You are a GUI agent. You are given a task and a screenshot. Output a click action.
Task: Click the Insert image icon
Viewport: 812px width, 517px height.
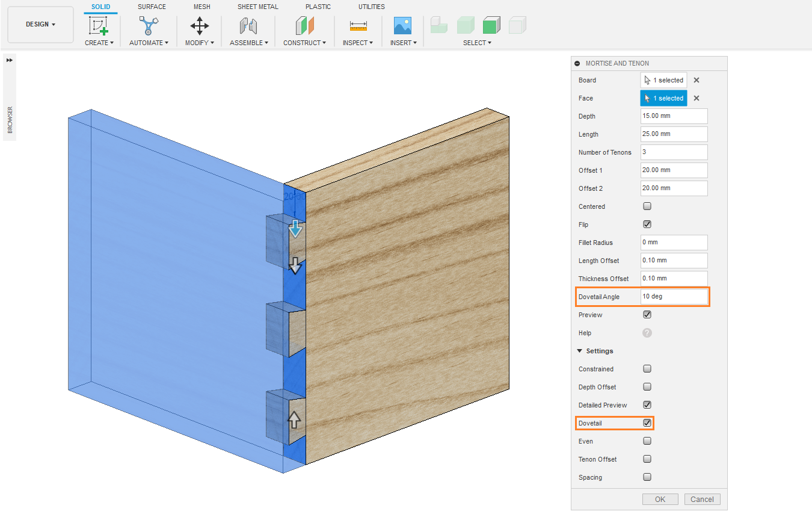point(402,25)
